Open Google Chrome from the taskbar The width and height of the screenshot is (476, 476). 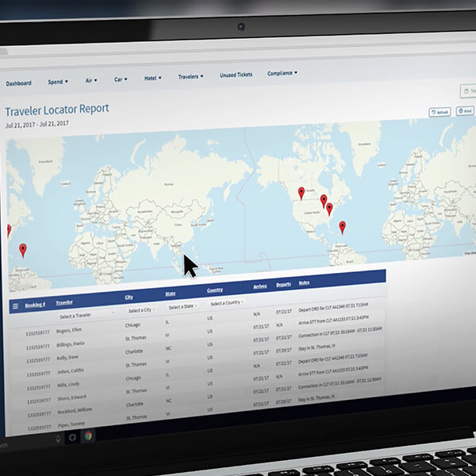[88, 436]
